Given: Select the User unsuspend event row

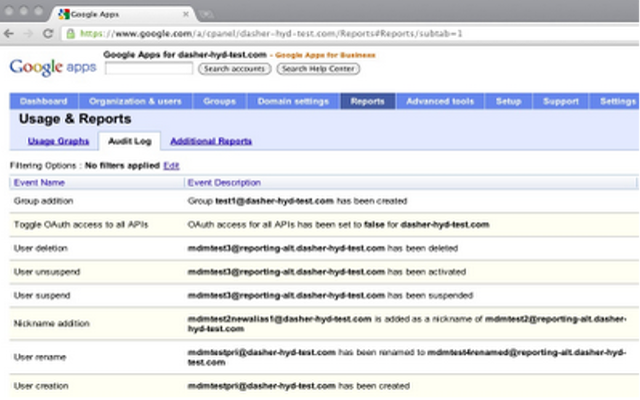Looking at the screenshot, I should coord(324,272).
